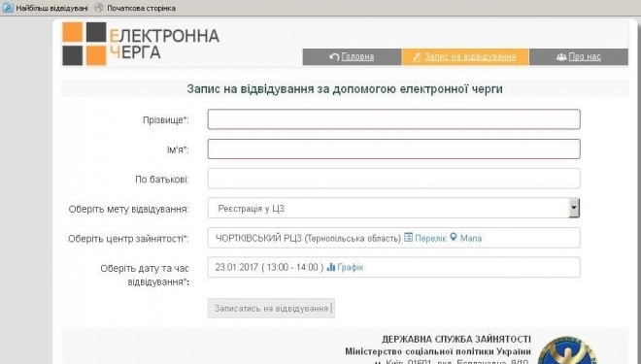641x364 pixels.
Task: Open Найбільш відвідувані bookmarks folder
Action: coord(45,8)
